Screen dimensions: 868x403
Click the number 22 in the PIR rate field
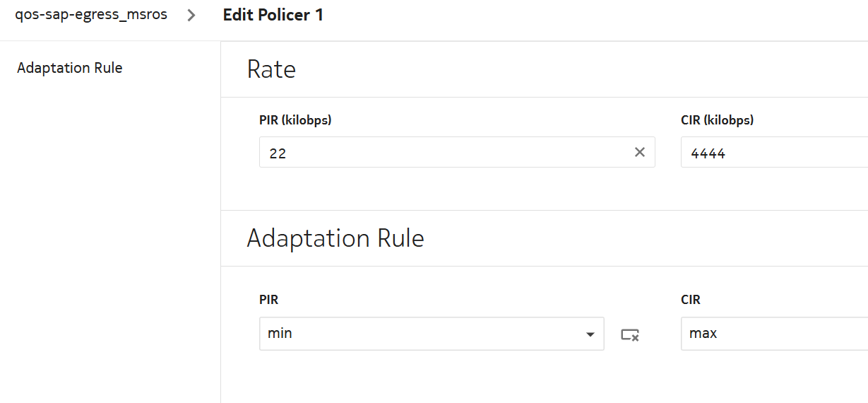point(278,153)
